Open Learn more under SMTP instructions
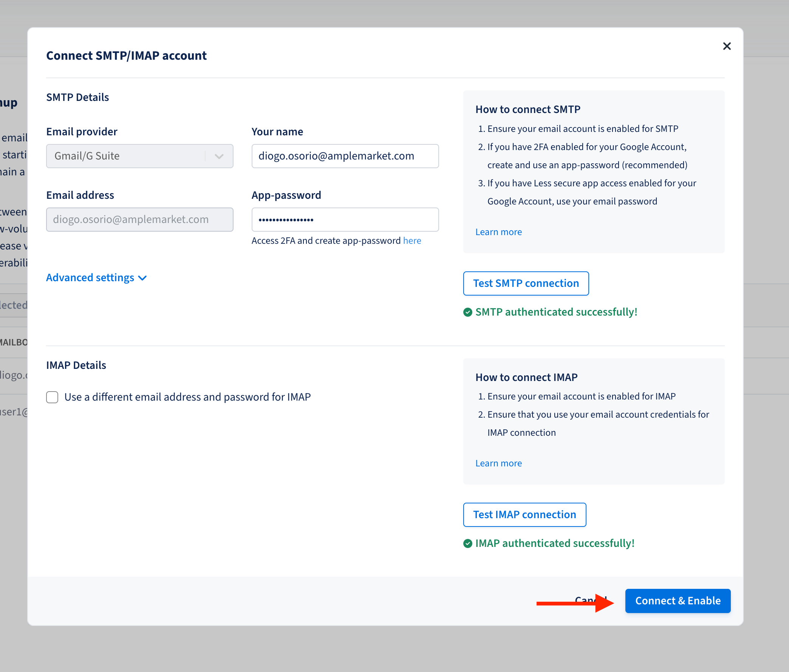 [498, 232]
